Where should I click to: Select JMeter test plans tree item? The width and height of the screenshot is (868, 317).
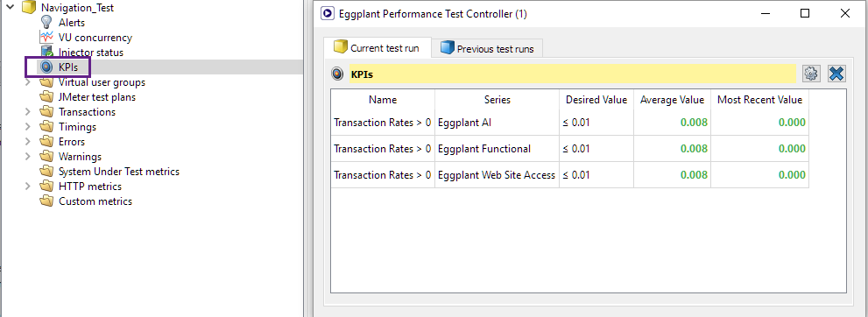97,97
